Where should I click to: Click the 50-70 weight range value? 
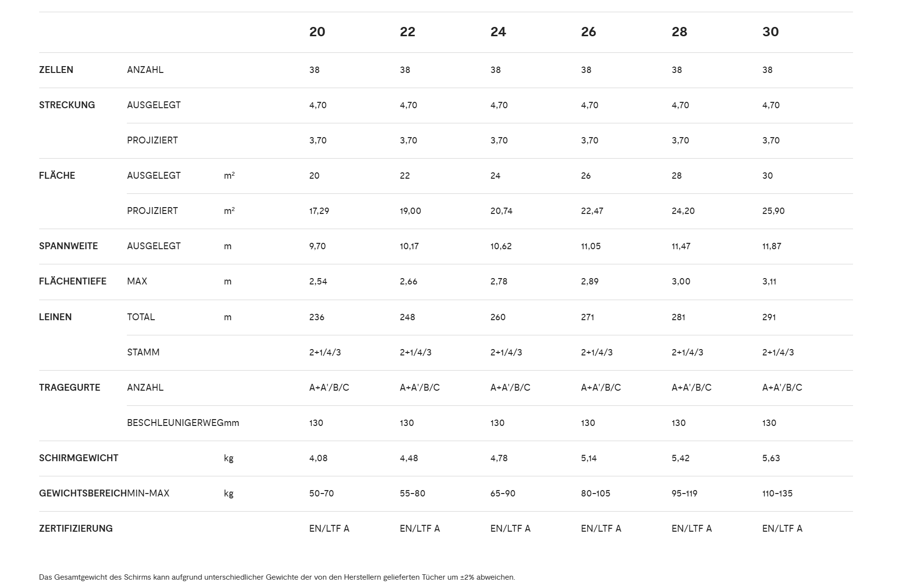(322, 494)
